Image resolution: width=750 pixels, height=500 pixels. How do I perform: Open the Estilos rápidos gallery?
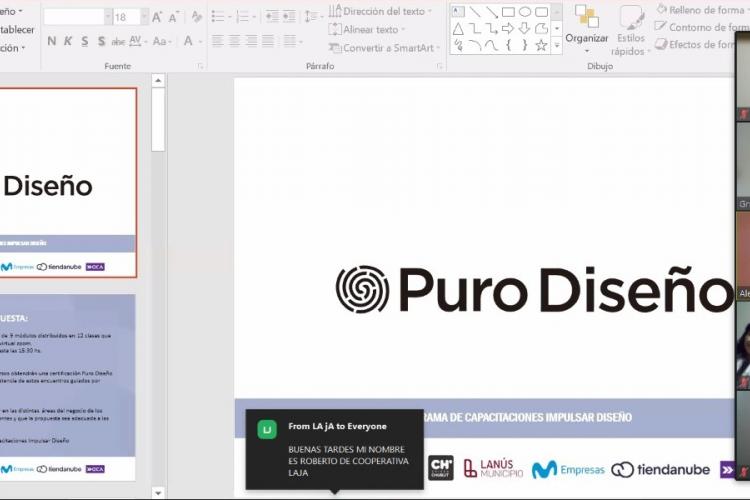click(x=631, y=31)
